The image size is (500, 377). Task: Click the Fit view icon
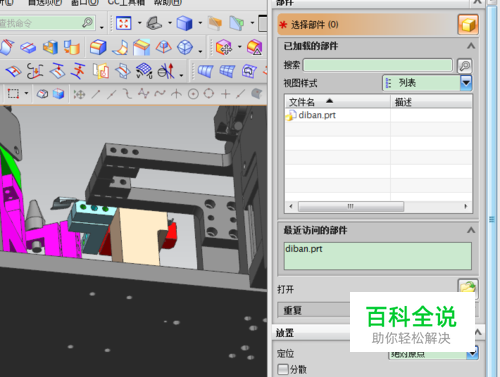pyautogui.click(x=124, y=23)
